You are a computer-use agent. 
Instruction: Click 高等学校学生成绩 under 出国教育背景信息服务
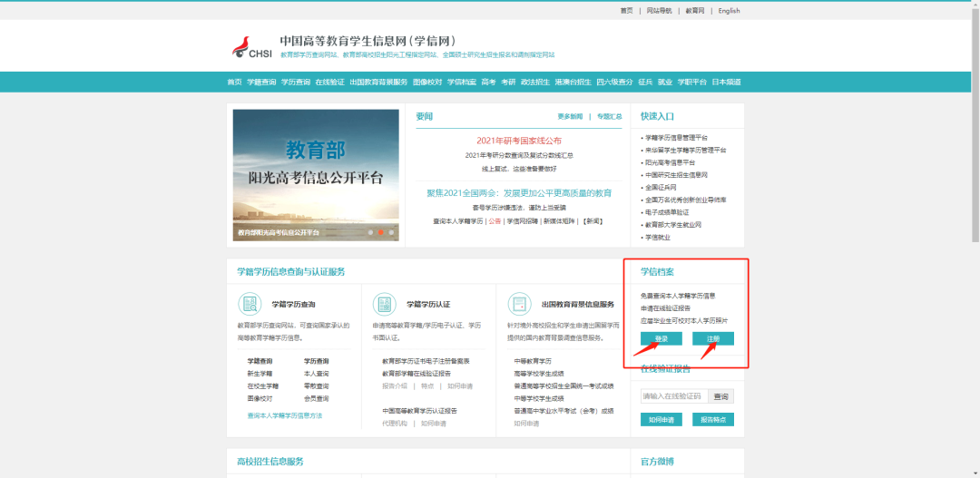click(x=539, y=374)
